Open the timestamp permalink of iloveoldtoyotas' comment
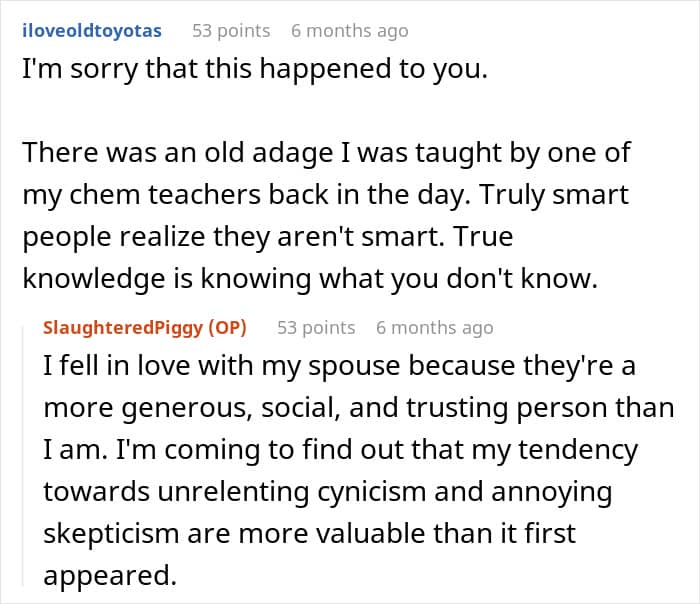 [x=349, y=31]
